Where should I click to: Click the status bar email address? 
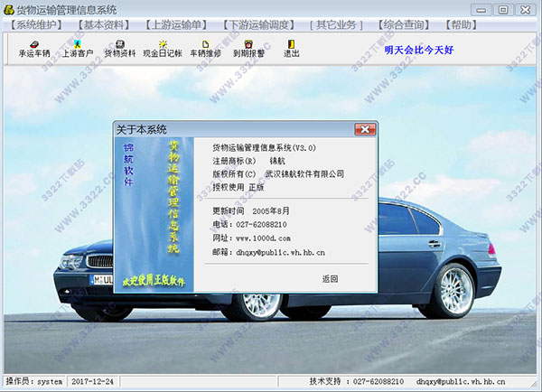click(x=461, y=382)
